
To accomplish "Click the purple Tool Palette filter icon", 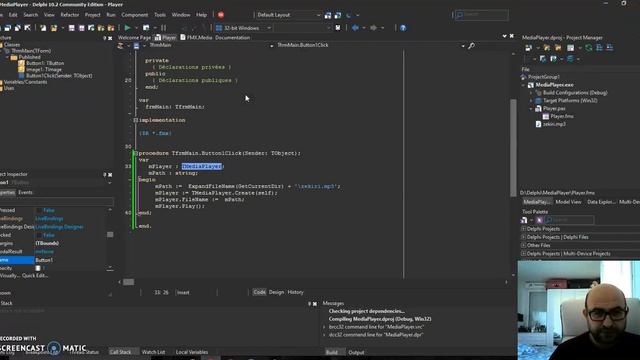I will (x=540, y=220).
